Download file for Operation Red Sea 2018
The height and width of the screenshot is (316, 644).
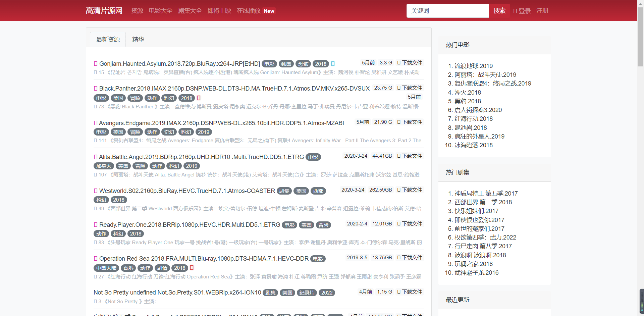coord(410,258)
